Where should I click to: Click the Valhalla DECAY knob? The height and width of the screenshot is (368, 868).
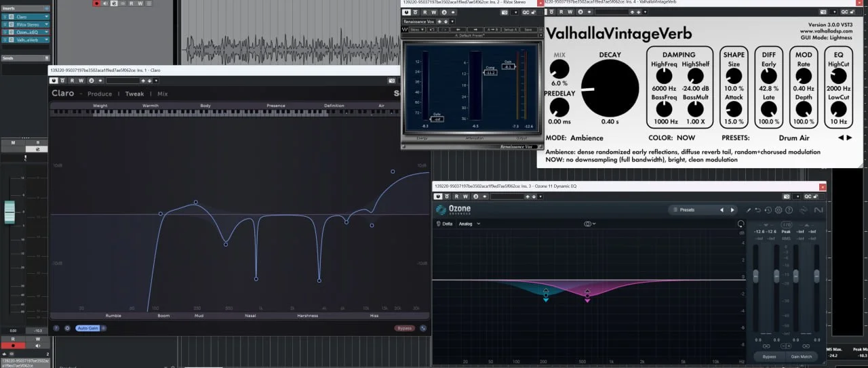610,87
